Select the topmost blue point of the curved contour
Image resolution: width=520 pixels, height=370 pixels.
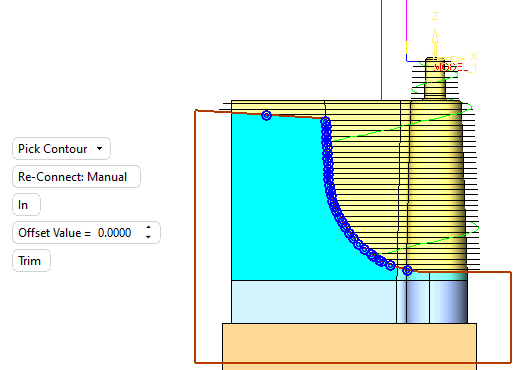[326, 122]
